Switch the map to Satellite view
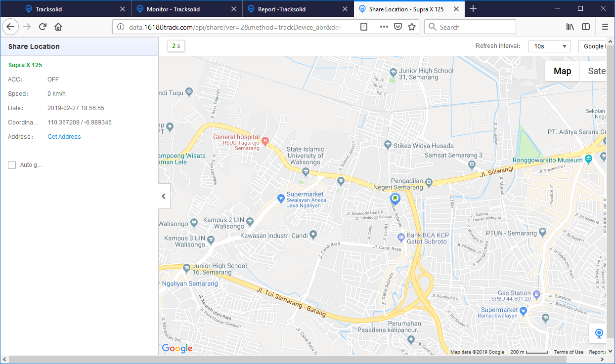This screenshot has width=615, height=364. (597, 71)
